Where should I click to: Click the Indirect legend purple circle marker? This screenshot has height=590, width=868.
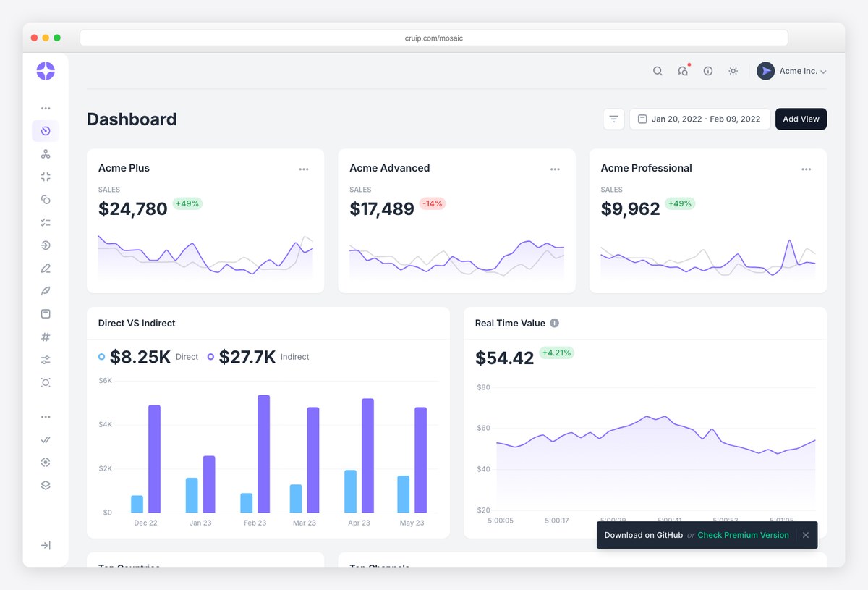[x=211, y=357]
